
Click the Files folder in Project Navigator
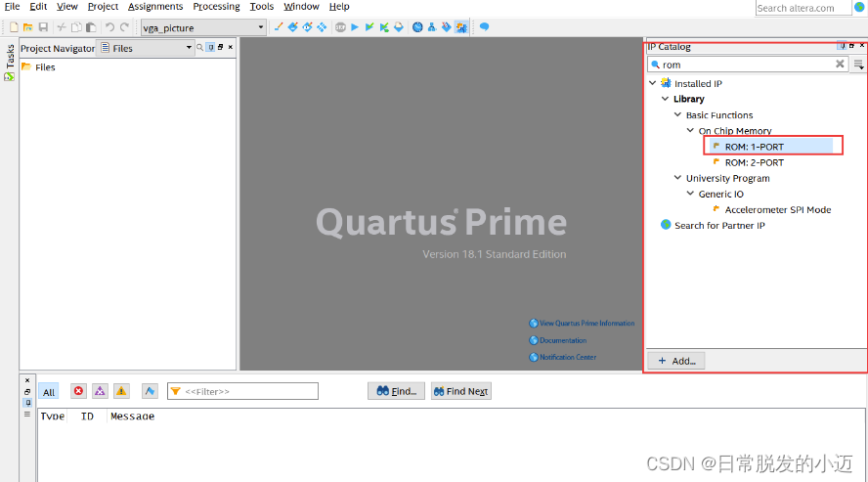pos(38,66)
